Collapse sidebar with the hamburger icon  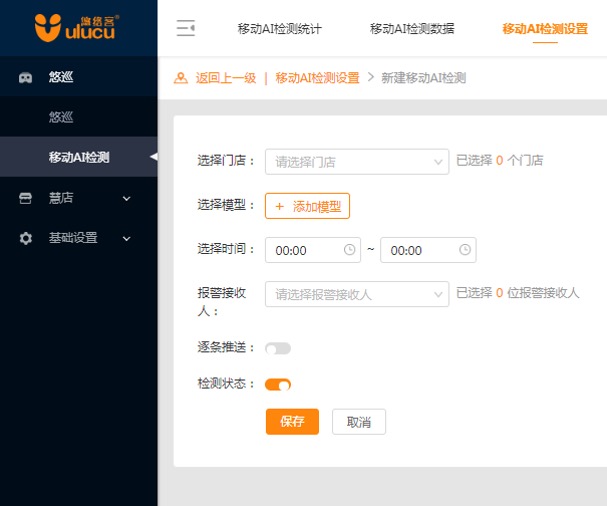point(186,28)
